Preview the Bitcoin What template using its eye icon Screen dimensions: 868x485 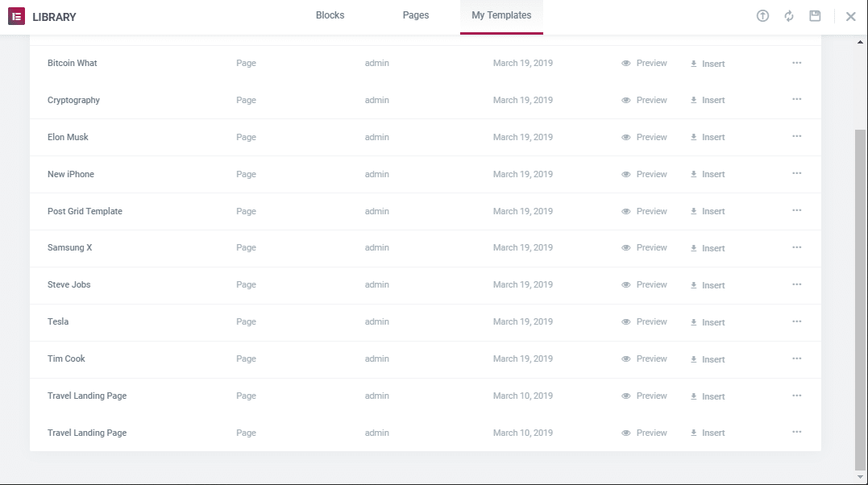625,63
